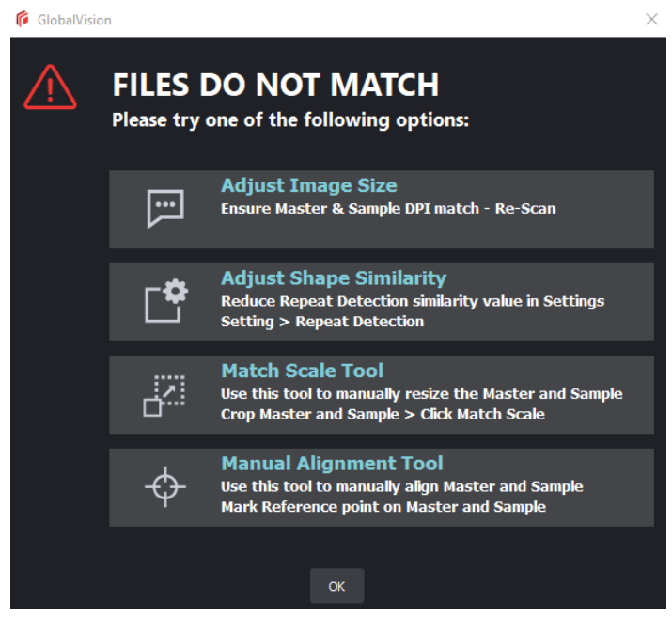Click 'manually resize the Master and Sample' description
672x617 pixels.
(421, 393)
